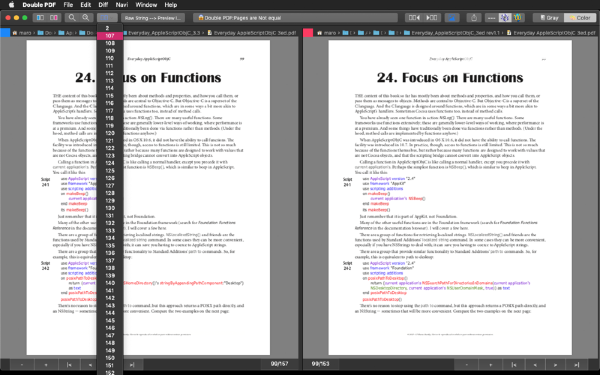The image size is (600, 375).
Task: Select the blue side-by-side layout icon
Action: click(x=40, y=18)
